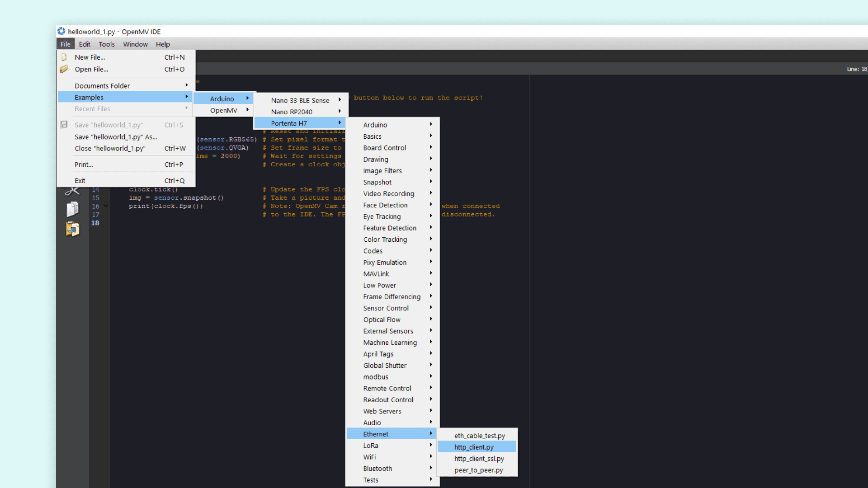
Task: Select Save "helloworld_1.py" As... entry
Action: (116, 137)
